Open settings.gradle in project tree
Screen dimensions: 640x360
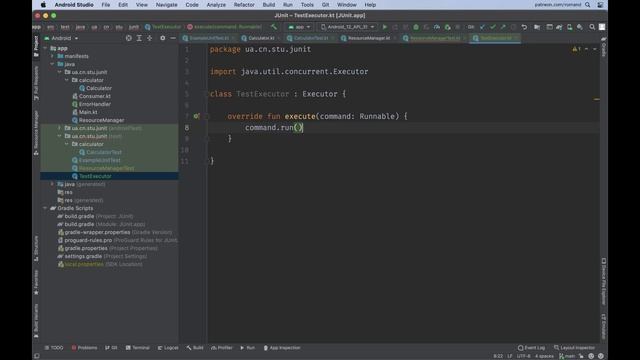tap(83, 256)
